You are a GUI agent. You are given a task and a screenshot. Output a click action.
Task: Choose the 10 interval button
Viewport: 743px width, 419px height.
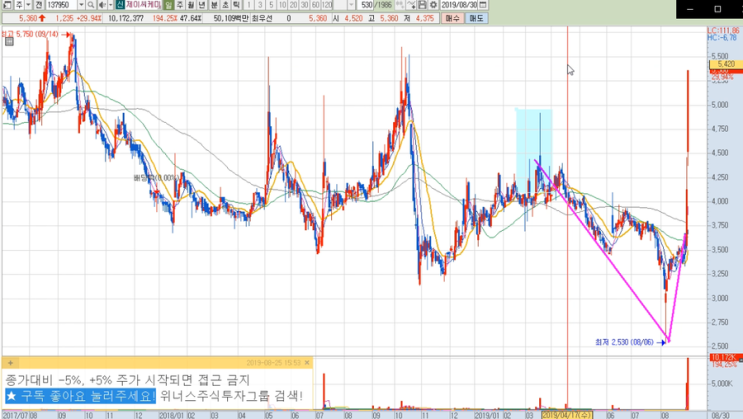pyautogui.click(x=282, y=5)
